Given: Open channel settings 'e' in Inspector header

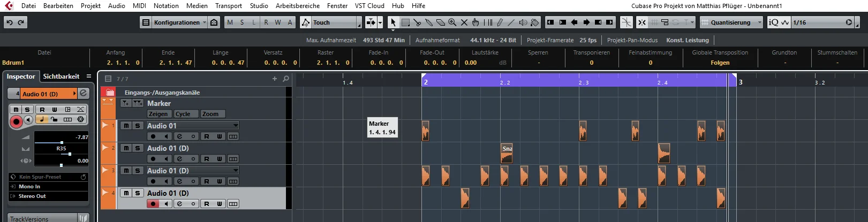Looking at the screenshot, I should click(84, 93).
